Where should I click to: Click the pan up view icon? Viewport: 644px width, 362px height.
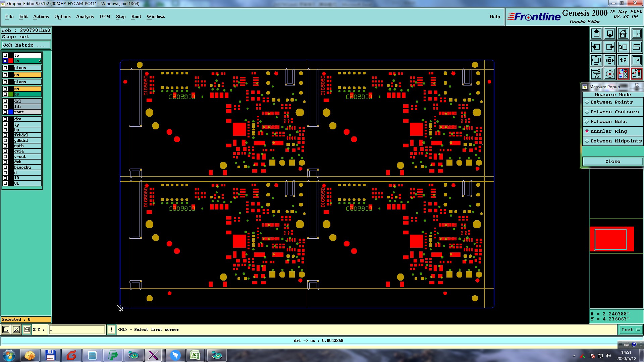[x=596, y=34]
